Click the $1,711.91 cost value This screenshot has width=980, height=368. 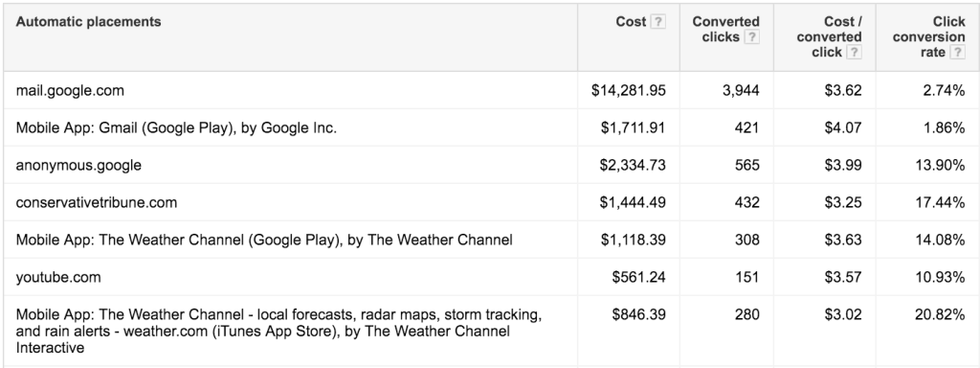click(x=634, y=128)
